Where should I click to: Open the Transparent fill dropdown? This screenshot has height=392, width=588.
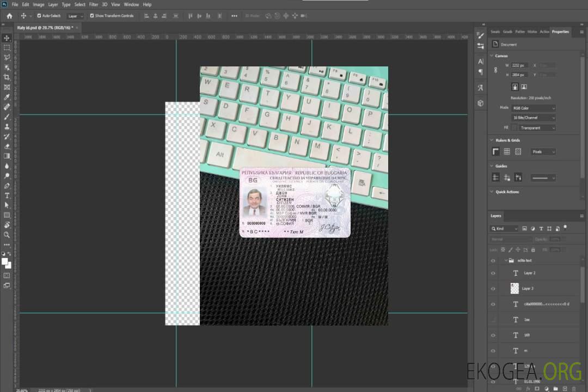tap(537, 128)
